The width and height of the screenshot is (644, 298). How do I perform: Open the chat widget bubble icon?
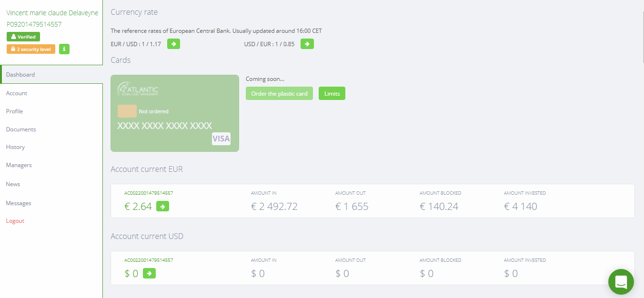[621, 282]
